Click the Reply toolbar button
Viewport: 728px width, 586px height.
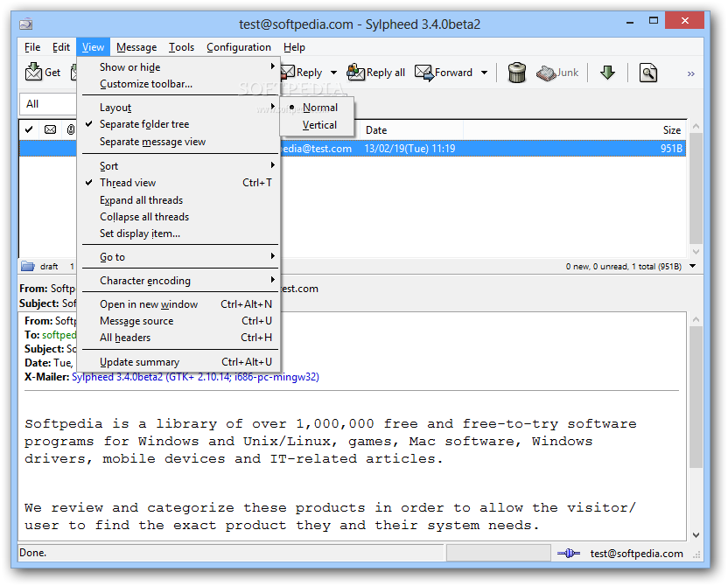302,73
